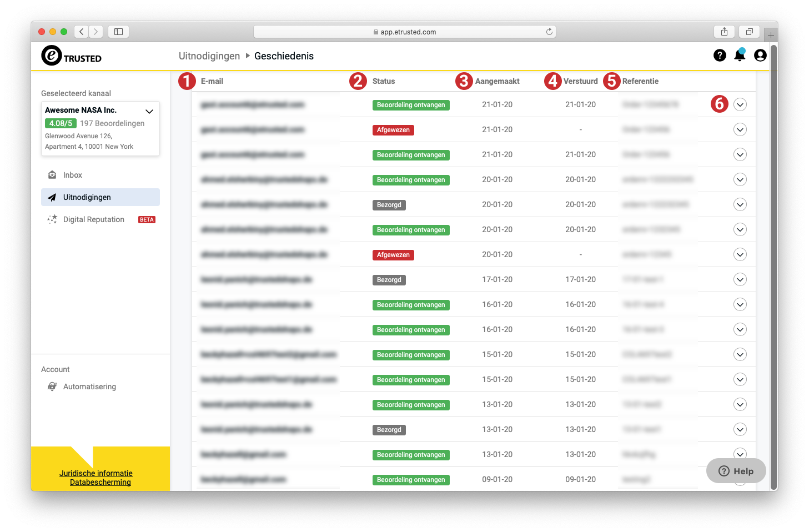Click the Automatisering robot icon
Image resolution: width=809 pixels, height=532 pixels.
pyautogui.click(x=52, y=387)
